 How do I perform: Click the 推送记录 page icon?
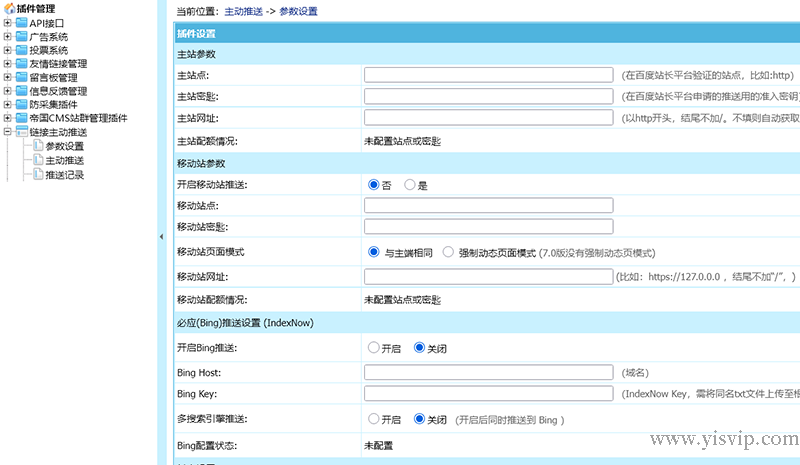pos(38,174)
